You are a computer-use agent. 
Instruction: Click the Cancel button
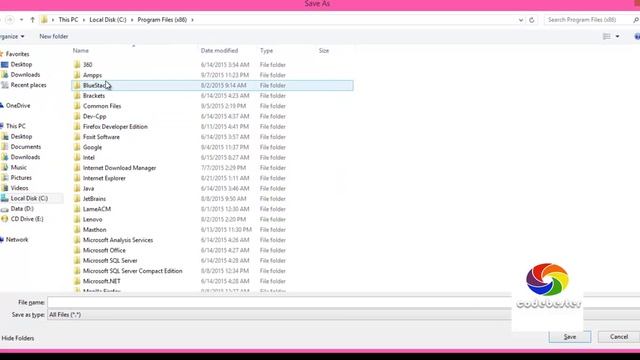click(619, 337)
